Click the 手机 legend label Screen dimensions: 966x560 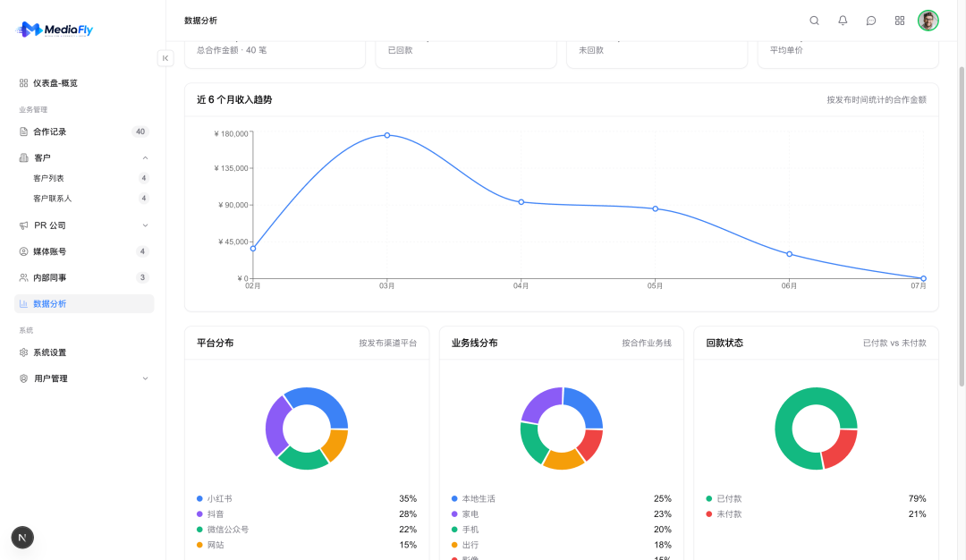coord(470,530)
